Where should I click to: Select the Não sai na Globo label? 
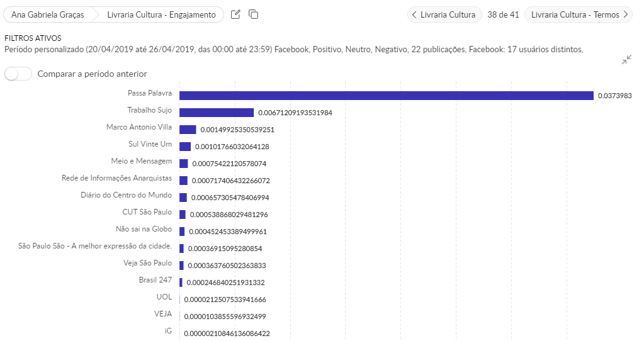point(144,229)
